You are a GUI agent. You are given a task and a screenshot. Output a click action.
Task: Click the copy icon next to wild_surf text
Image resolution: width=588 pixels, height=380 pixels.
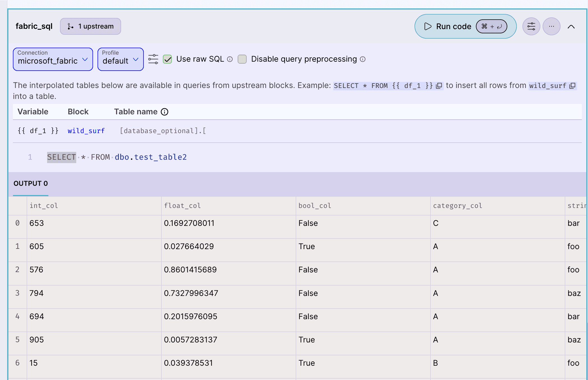point(573,85)
